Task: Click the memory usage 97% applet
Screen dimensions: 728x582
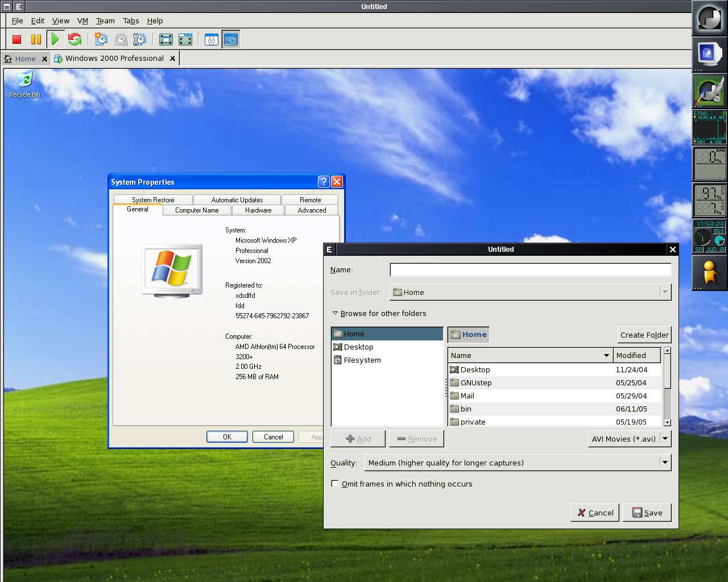Action: coord(709,200)
